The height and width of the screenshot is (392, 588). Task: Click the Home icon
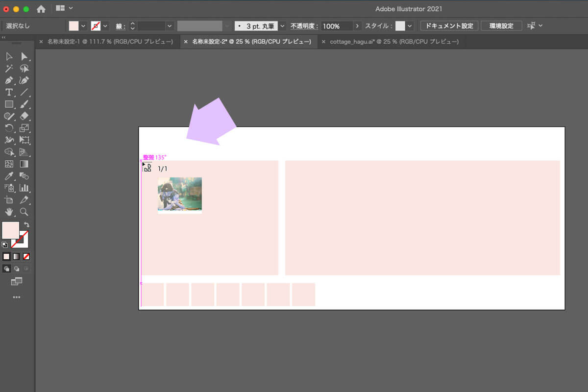tap(41, 9)
